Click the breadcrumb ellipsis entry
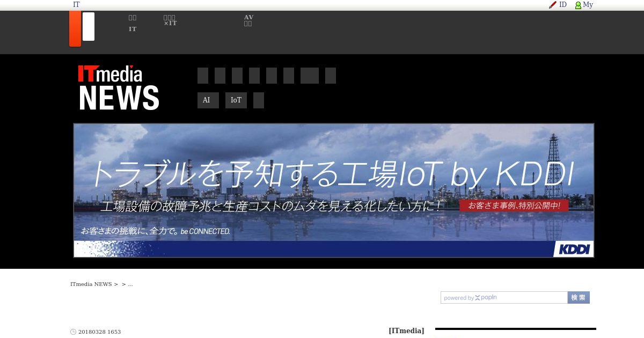This screenshot has width=644, height=338. [130, 284]
